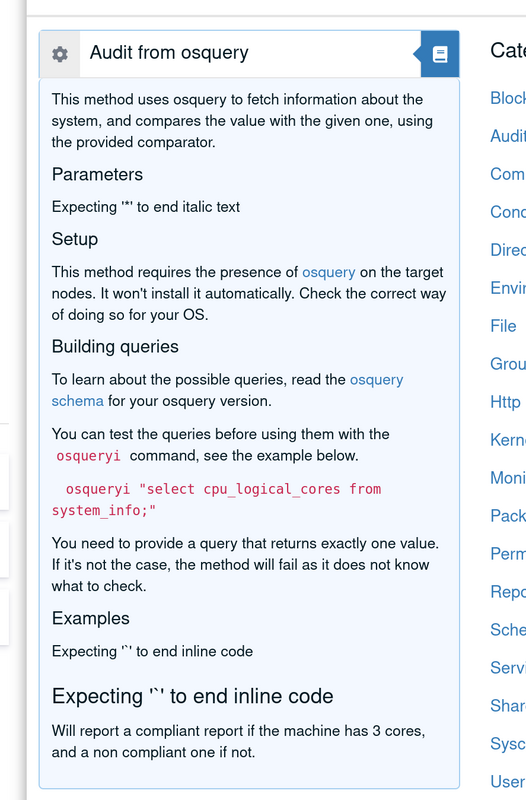This screenshot has height=800, width=526.
Task: Select the Sysctl category link
Action: pos(508,743)
